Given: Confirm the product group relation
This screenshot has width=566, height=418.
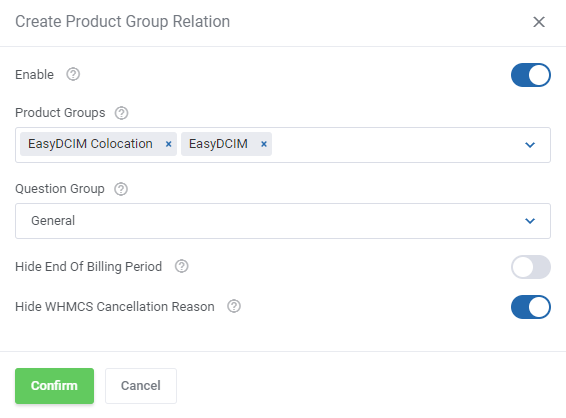Looking at the screenshot, I should [x=55, y=386].
